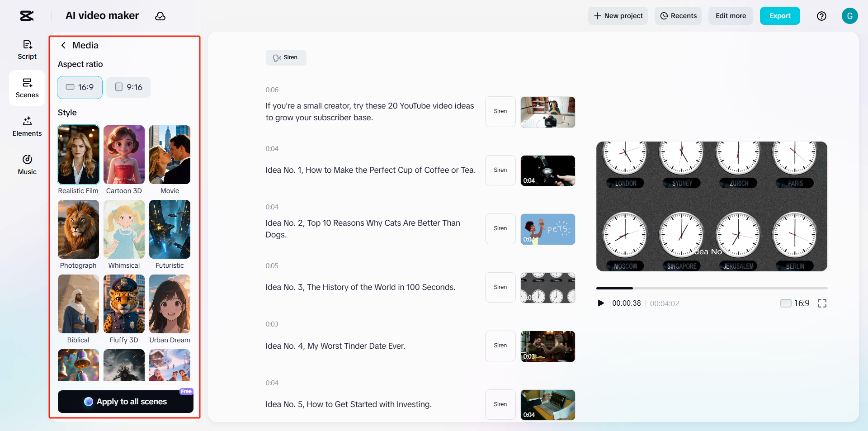
Task: Select the Pets scene clip thumbnail
Action: [548, 229]
